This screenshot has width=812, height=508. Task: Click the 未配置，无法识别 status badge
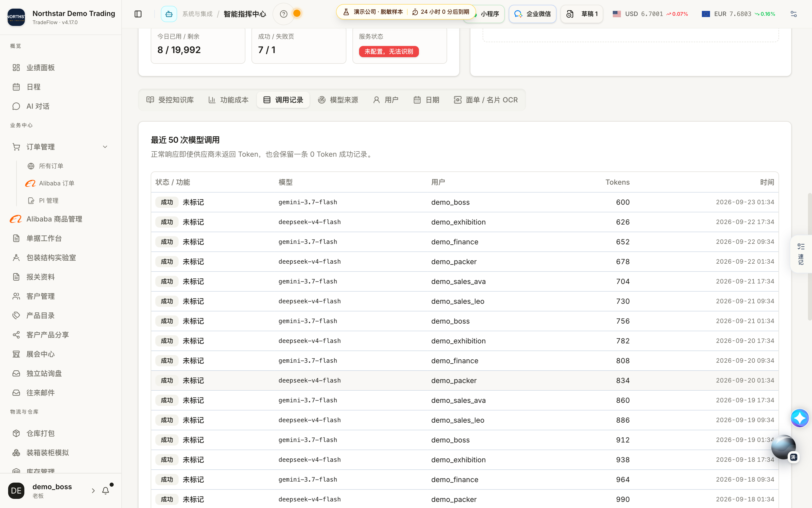pos(389,51)
